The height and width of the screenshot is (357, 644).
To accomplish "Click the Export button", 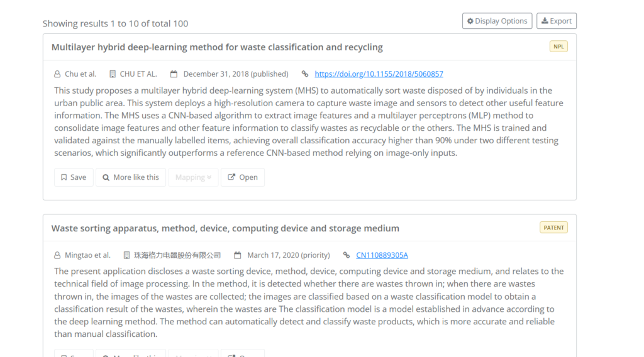I will 556,21.
